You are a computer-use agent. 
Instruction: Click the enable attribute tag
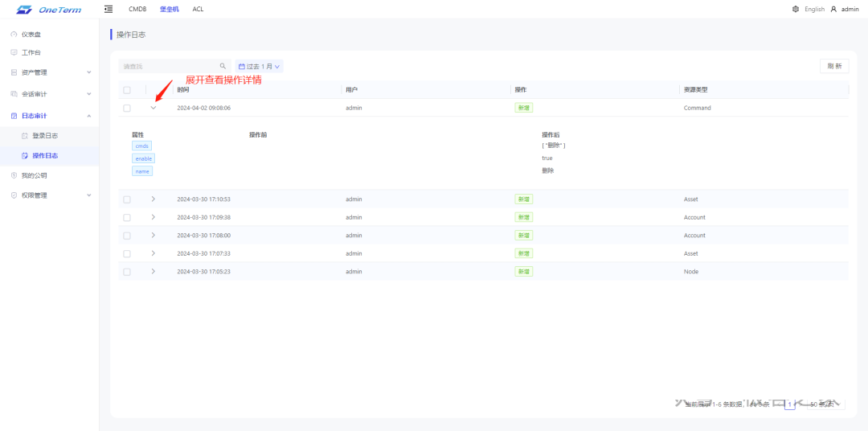point(143,158)
